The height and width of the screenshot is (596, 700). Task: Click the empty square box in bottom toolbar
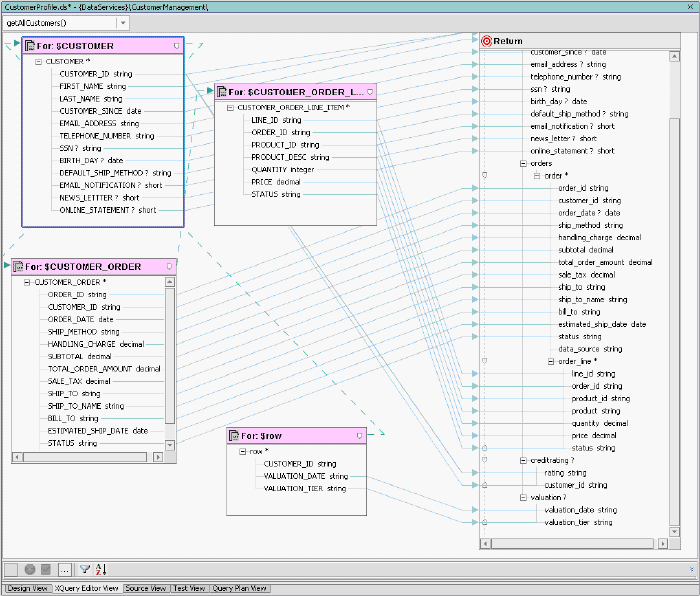click(x=11, y=569)
